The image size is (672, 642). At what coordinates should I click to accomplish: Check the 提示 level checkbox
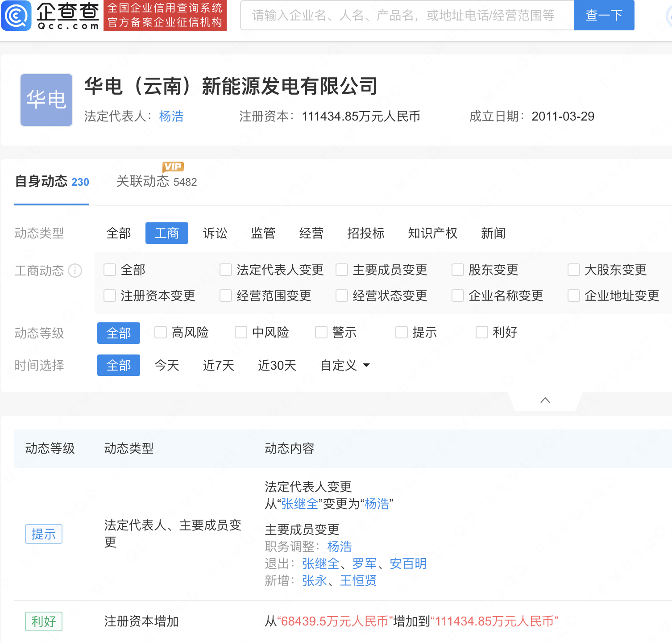(x=402, y=332)
